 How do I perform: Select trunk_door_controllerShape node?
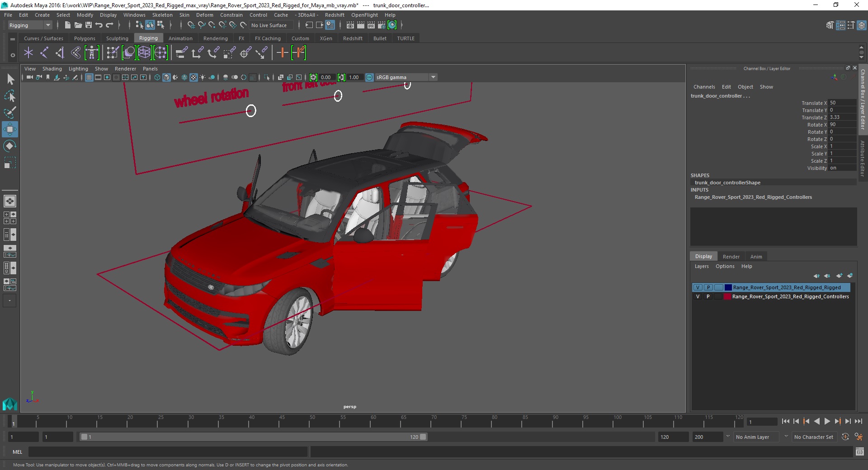pos(727,183)
